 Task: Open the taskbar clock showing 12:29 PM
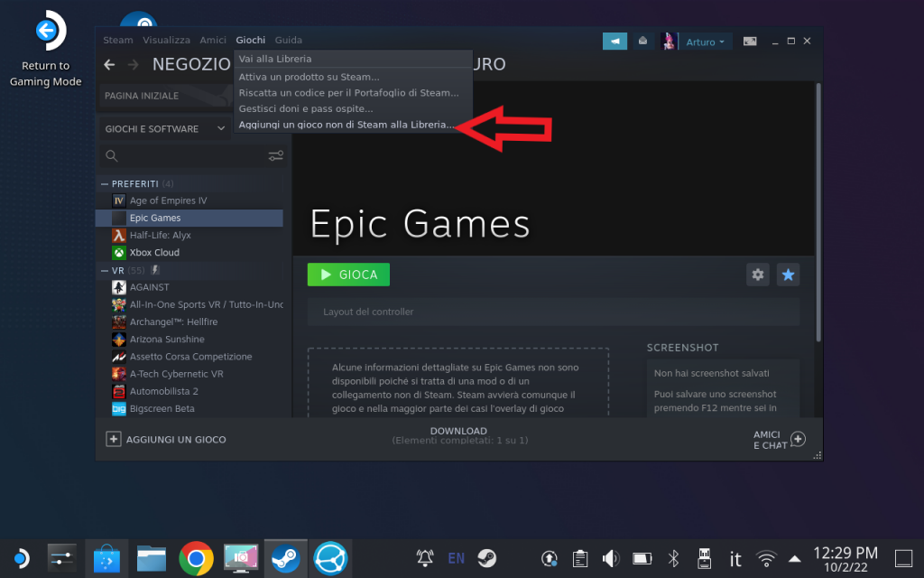[845, 558]
